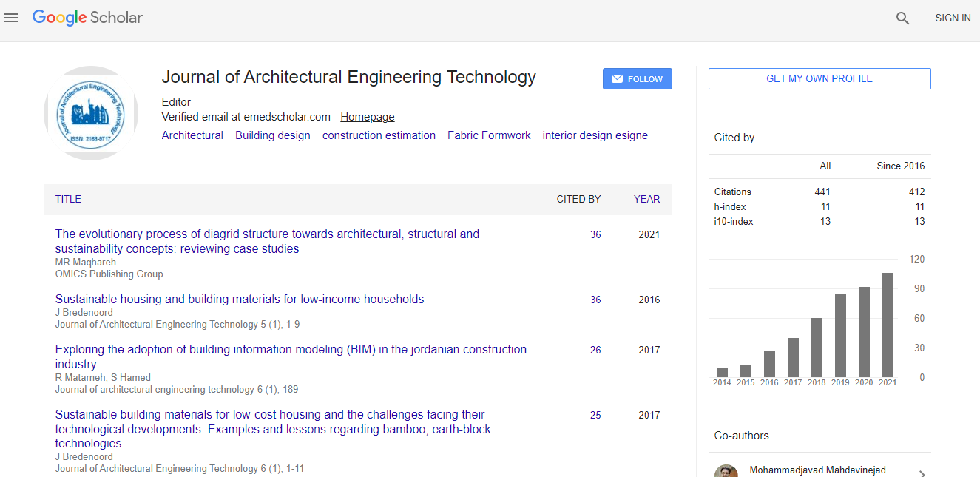
Task: Open the hamburger menu icon
Action: 11,18
